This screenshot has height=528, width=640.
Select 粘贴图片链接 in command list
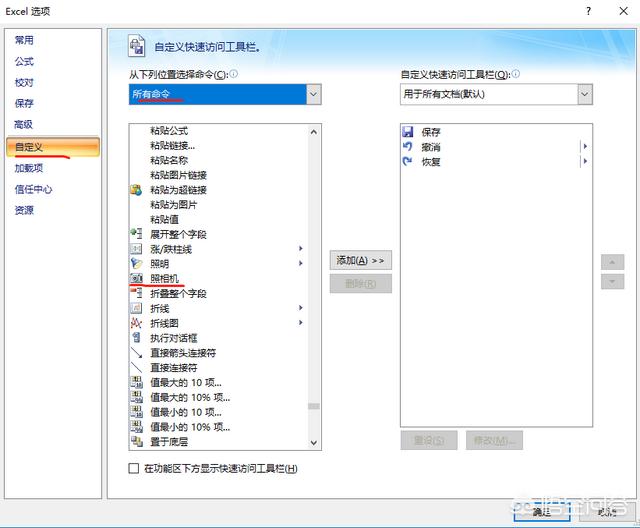(x=178, y=175)
